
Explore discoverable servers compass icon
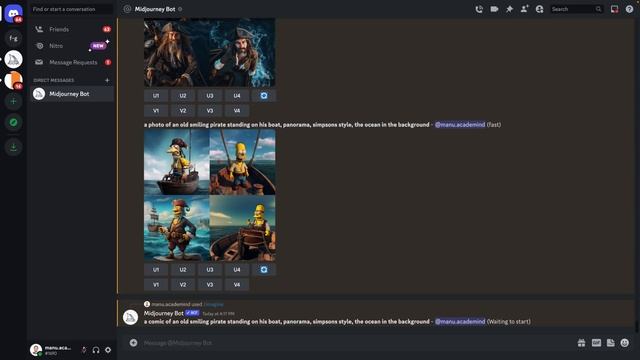click(13, 122)
